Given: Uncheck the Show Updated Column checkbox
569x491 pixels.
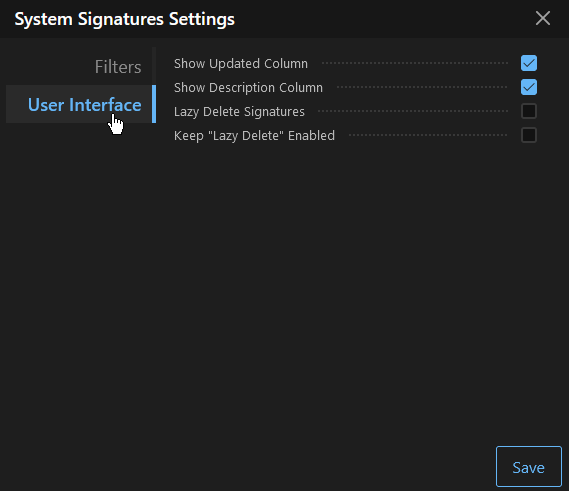Looking at the screenshot, I should 529,63.
